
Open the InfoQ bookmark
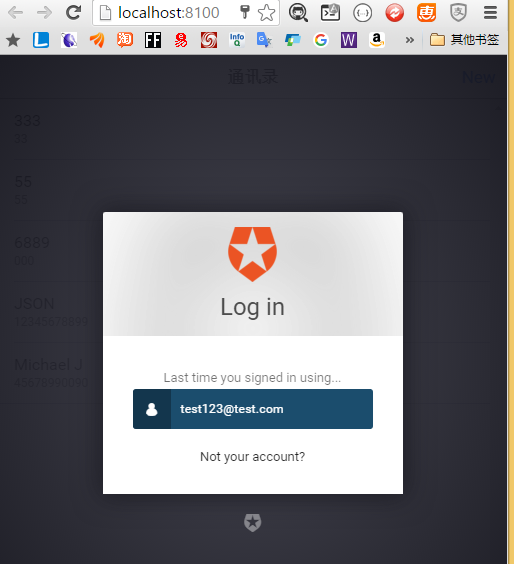237,40
